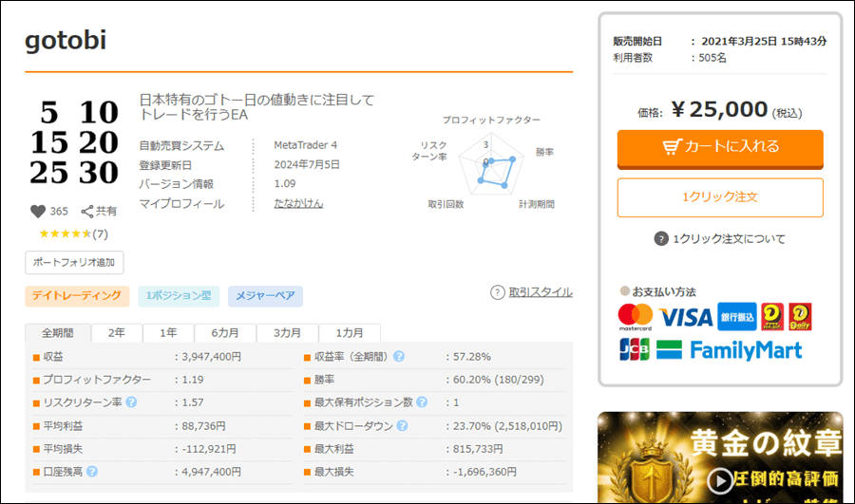Switch to the 2年 tab
Screen dimensions: 855x504
(117, 333)
